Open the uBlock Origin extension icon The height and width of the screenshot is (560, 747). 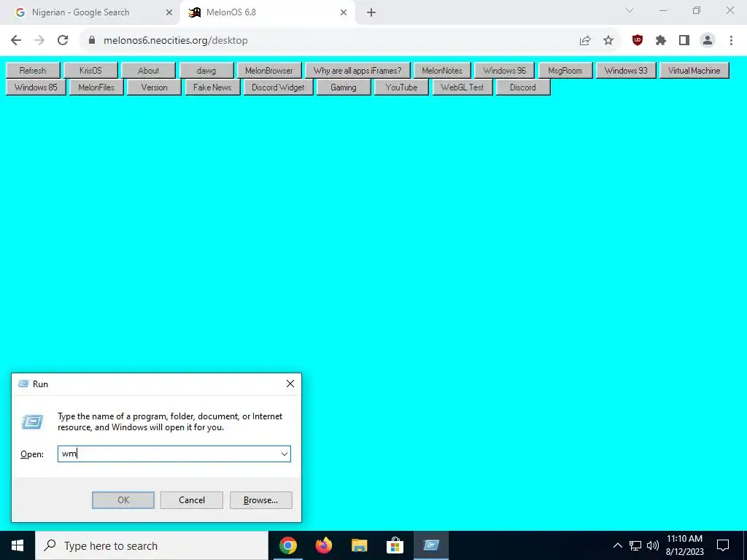[638, 41]
